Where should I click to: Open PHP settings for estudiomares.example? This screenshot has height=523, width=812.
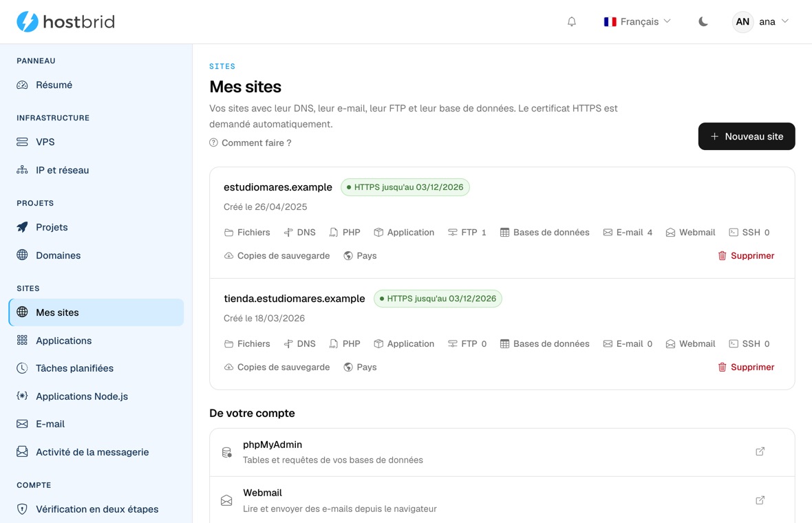click(344, 233)
